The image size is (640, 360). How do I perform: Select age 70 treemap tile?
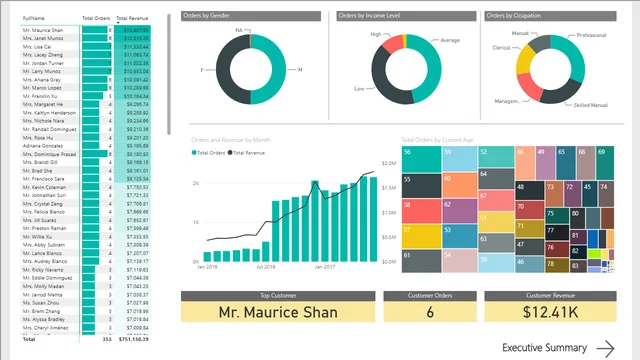529,210
